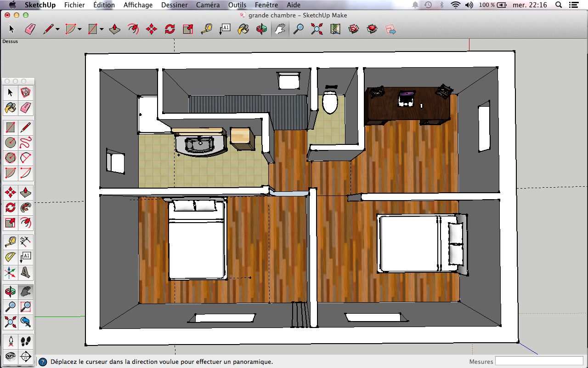Open the Extension Warehouse icon

(372, 29)
